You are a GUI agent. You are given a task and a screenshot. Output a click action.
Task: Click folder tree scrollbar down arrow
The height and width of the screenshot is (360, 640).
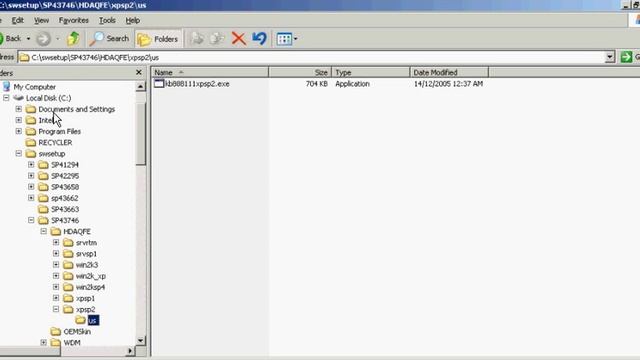pyautogui.click(x=140, y=340)
